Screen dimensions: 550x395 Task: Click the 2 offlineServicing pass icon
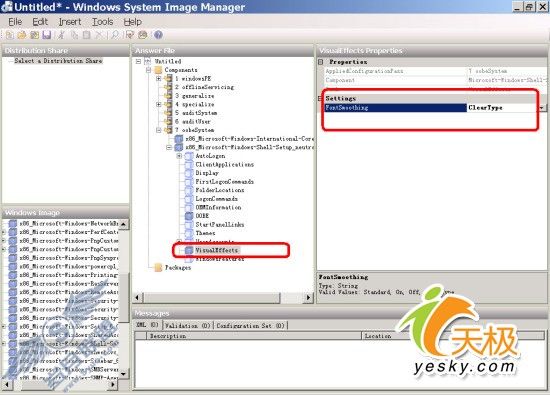[x=168, y=87]
